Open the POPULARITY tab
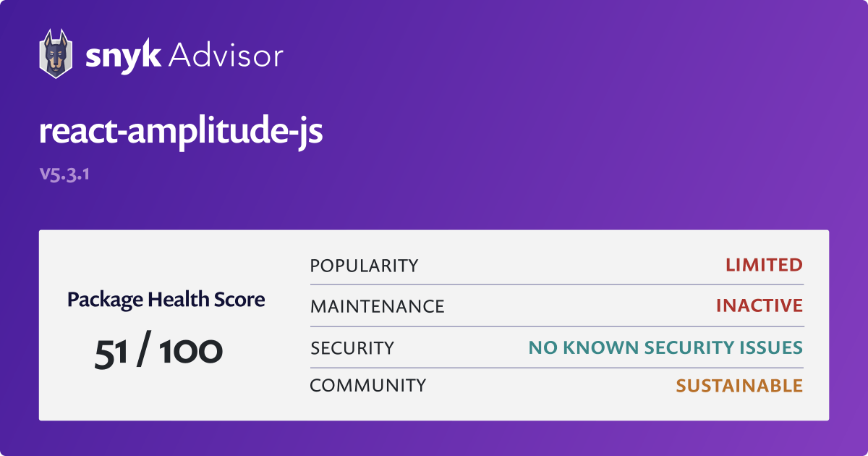The height and width of the screenshot is (456, 868). click(x=364, y=265)
